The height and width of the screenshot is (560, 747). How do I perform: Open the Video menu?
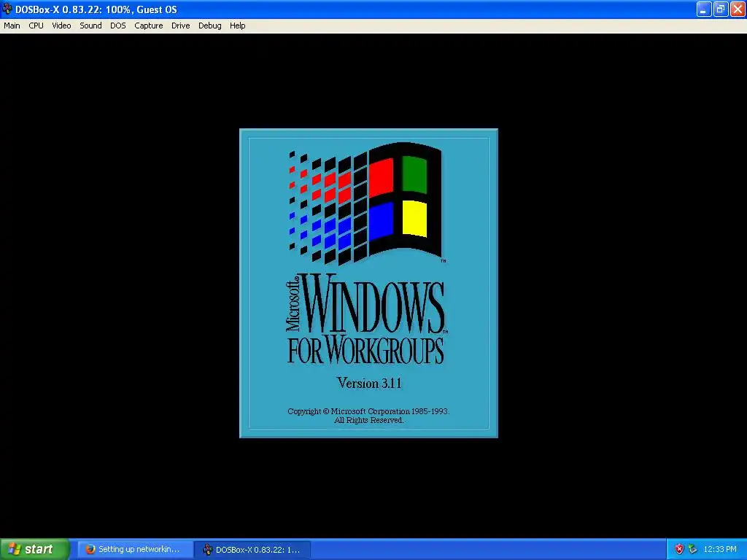point(61,26)
